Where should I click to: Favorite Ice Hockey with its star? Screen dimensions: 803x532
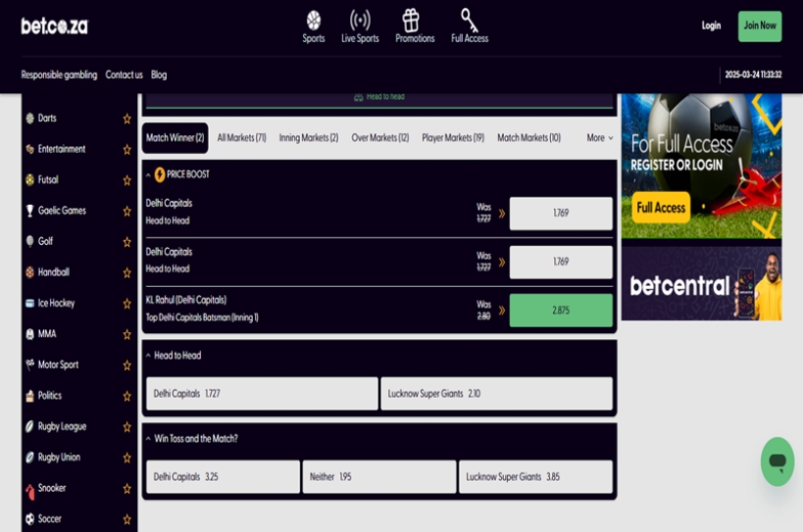pos(127,304)
